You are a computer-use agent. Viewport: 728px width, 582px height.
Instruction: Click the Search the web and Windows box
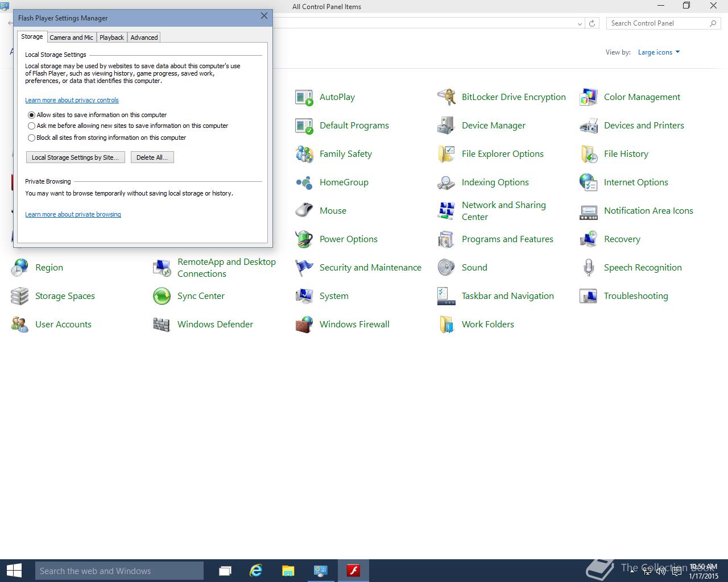point(119,571)
